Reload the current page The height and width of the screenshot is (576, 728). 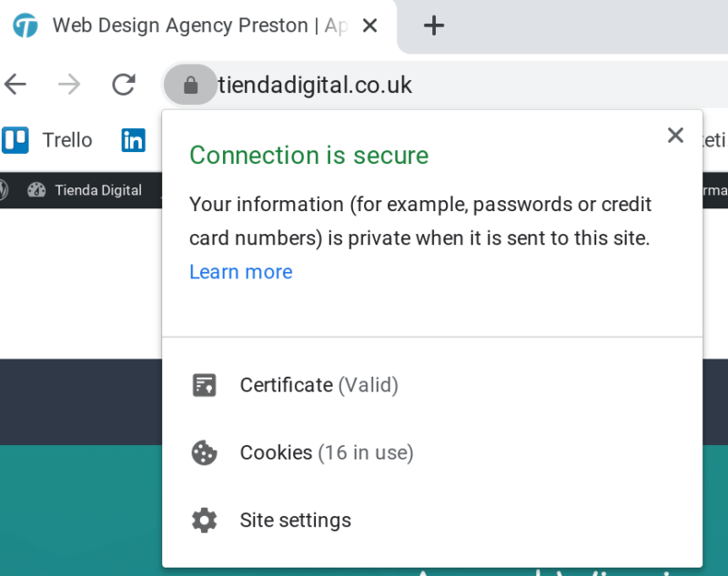[123, 86]
